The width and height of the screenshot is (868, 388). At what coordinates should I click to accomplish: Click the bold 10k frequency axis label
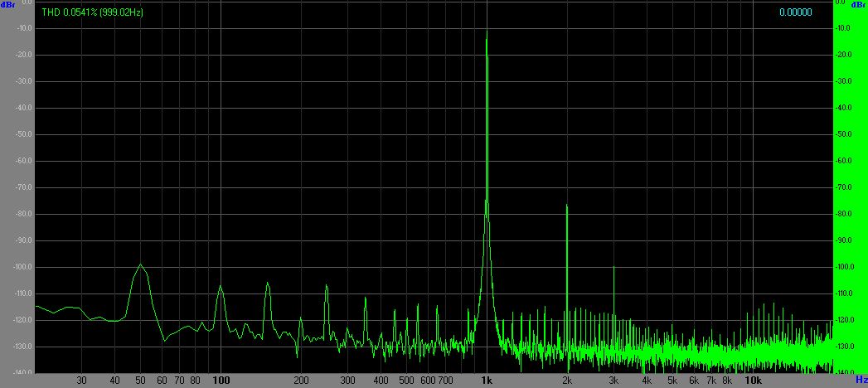tap(753, 381)
